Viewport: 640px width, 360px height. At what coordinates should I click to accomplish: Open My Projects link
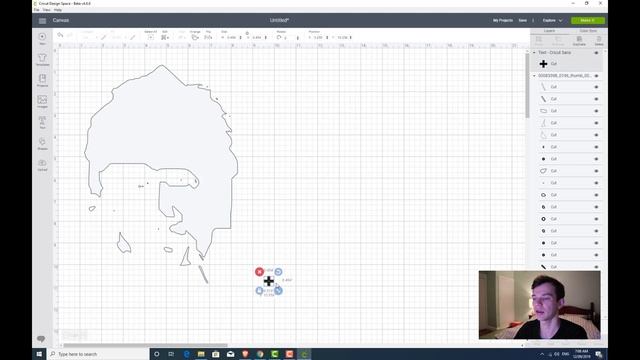click(502, 20)
